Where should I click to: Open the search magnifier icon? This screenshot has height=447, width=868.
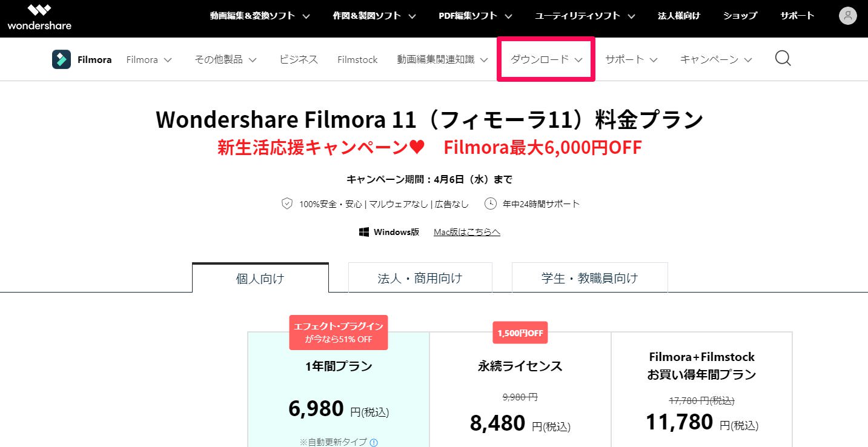pos(783,59)
